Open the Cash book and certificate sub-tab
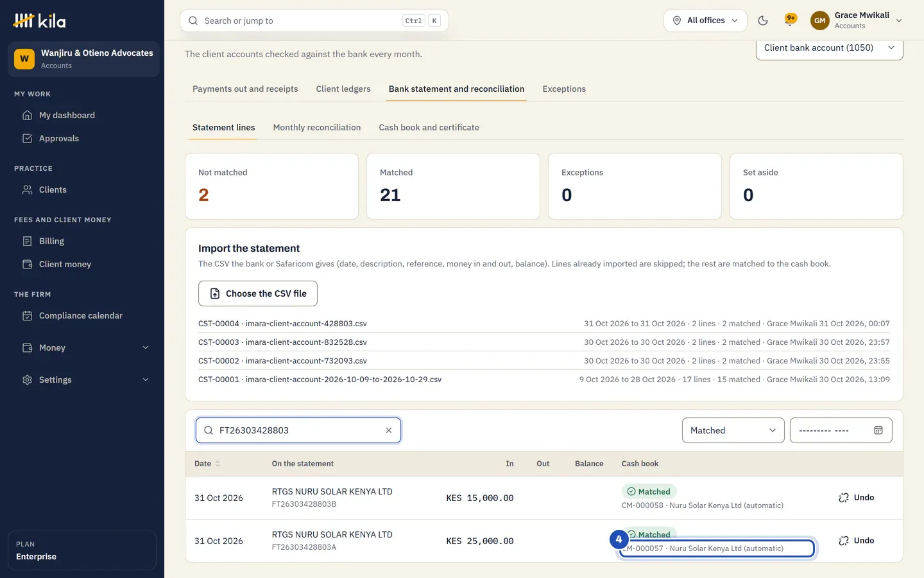 (x=429, y=128)
